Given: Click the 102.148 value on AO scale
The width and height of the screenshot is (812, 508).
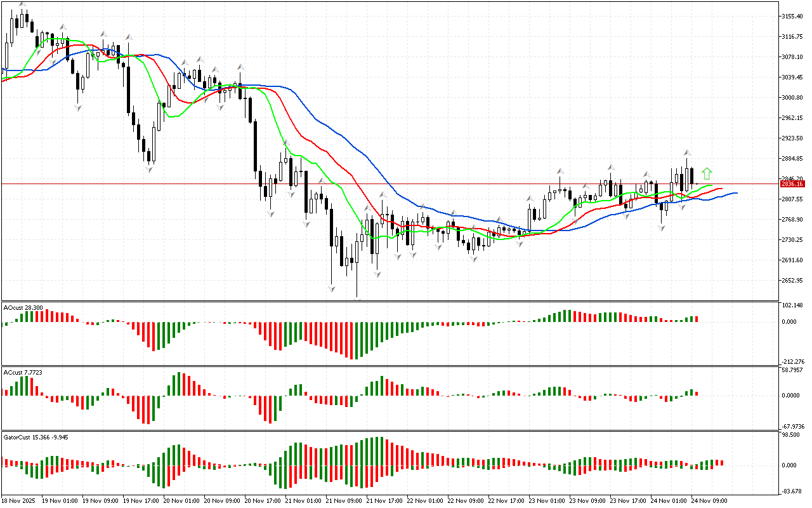Looking at the screenshot, I should coord(792,305).
